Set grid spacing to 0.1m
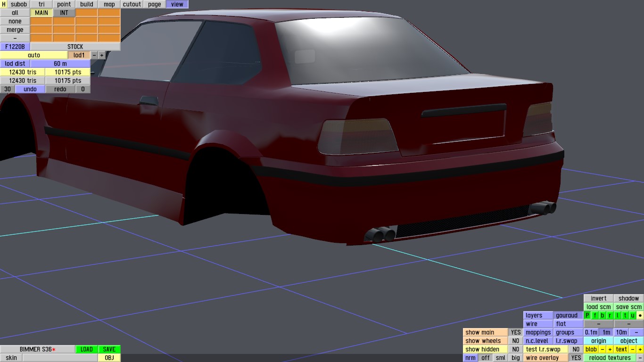Image resolution: width=644 pixels, height=362 pixels. [591, 332]
